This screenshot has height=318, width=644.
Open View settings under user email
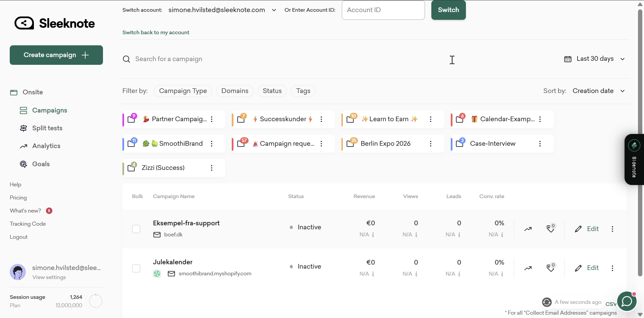[x=49, y=277]
